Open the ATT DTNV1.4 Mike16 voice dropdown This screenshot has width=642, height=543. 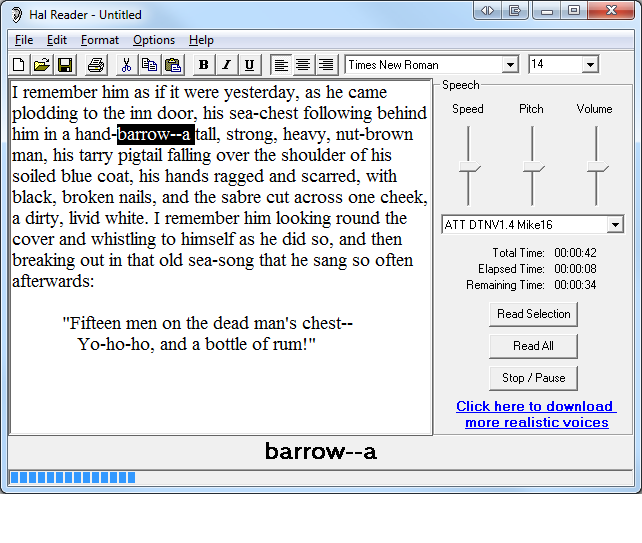click(615, 225)
